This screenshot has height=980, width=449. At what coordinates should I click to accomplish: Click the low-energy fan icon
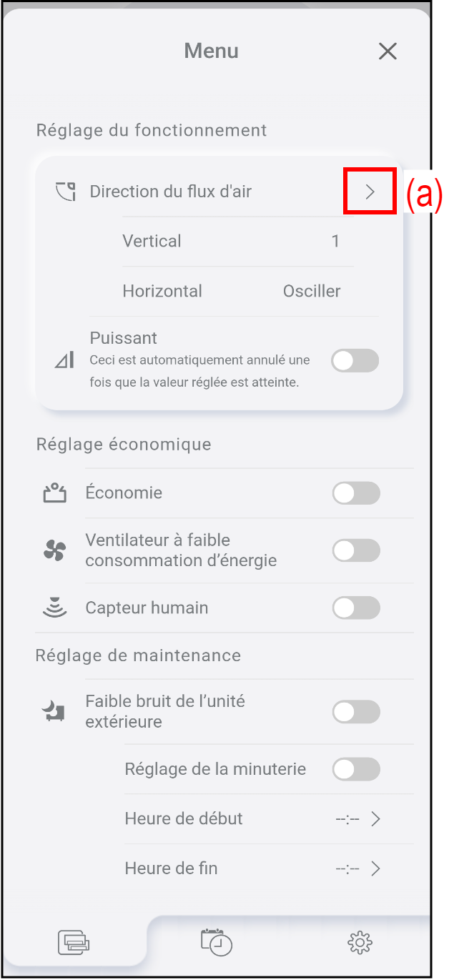54,550
